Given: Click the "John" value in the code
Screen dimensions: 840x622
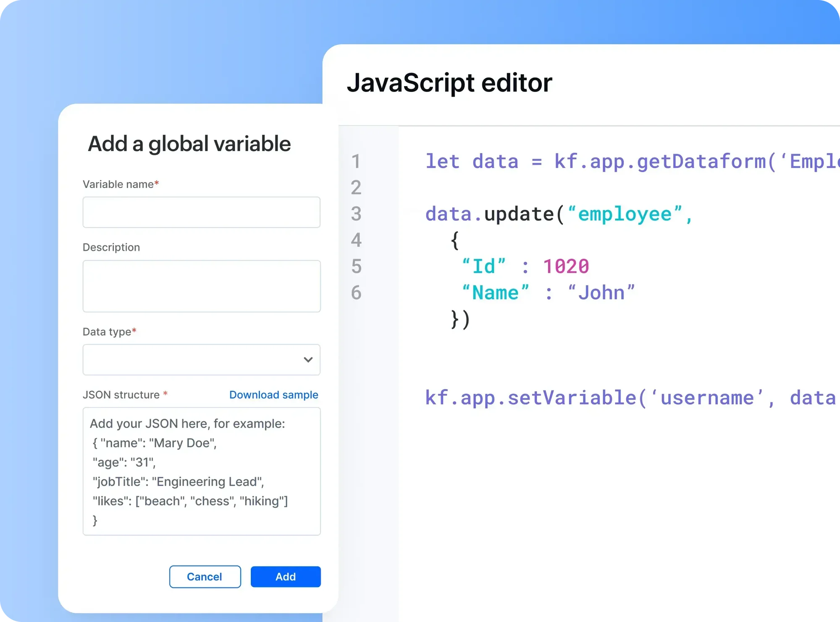Looking at the screenshot, I should tap(601, 293).
